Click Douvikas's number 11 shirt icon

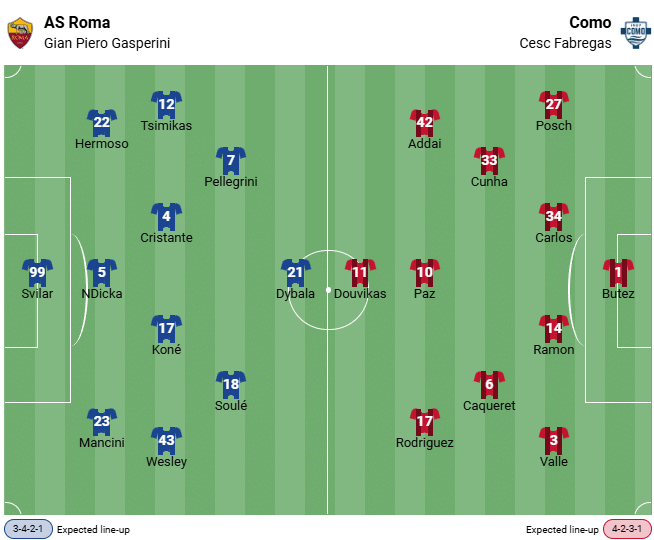coord(360,272)
